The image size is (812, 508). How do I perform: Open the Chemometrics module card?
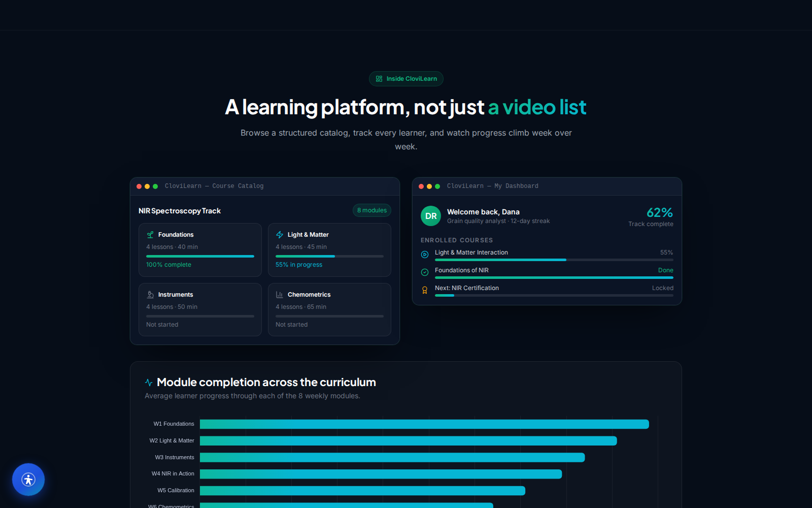[329, 310]
